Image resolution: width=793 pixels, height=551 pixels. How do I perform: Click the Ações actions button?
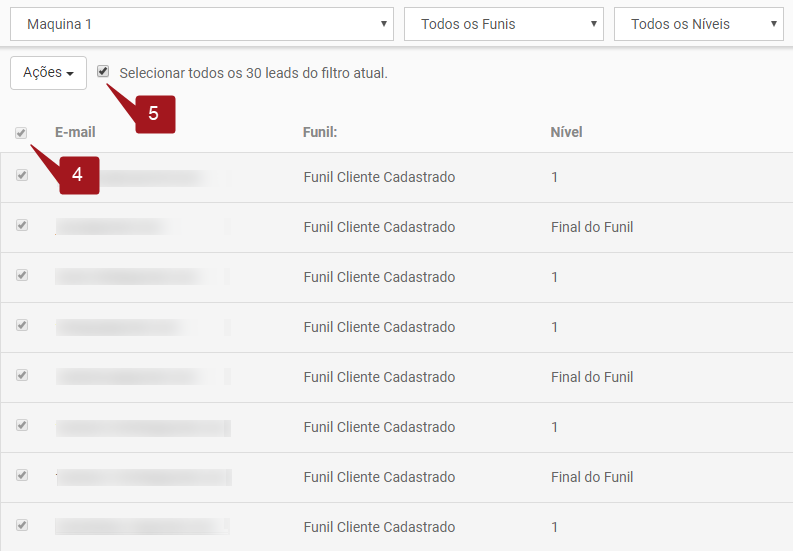coord(48,73)
